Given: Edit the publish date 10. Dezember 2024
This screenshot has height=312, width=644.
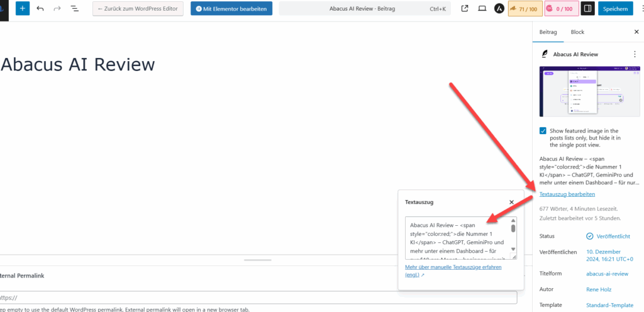Looking at the screenshot, I should tap(609, 255).
